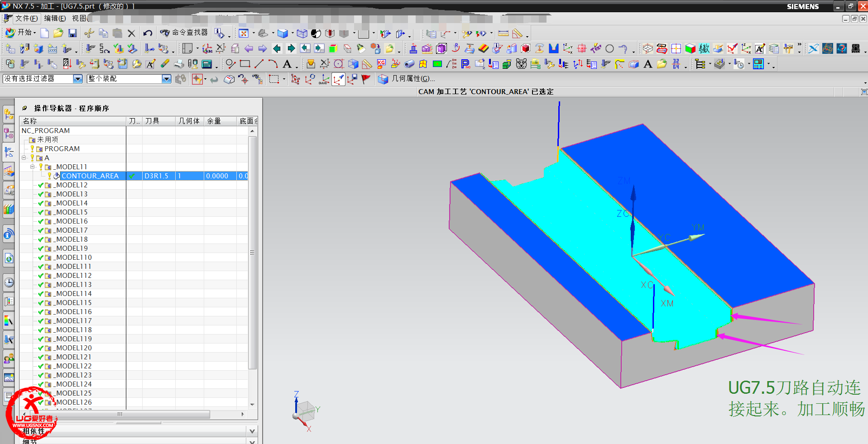Collapse the A program group in tree
The image size is (868, 444).
pos(24,158)
